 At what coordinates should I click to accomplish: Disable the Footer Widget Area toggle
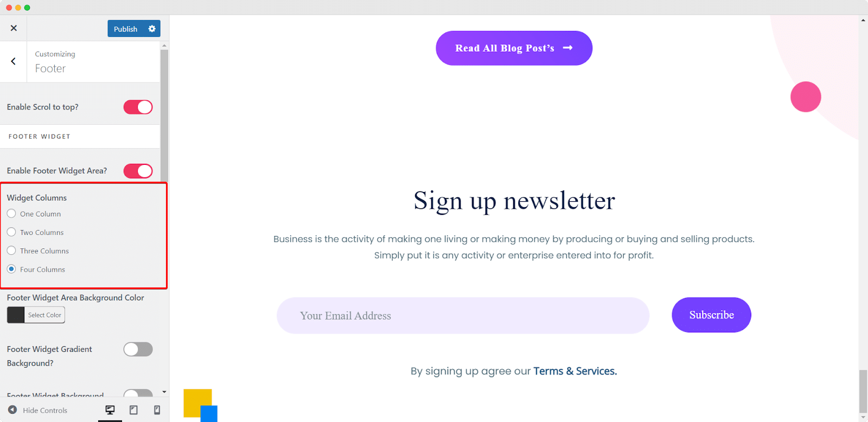[138, 171]
